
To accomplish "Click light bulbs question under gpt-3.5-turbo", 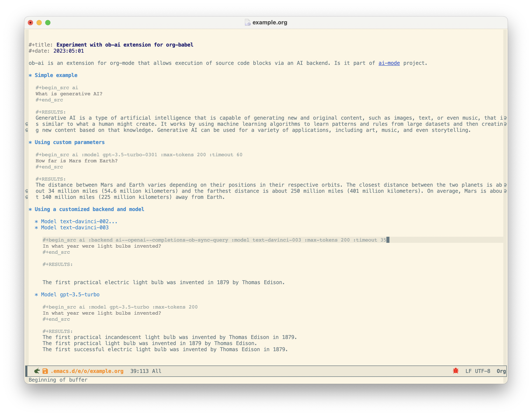I will click(102, 313).
